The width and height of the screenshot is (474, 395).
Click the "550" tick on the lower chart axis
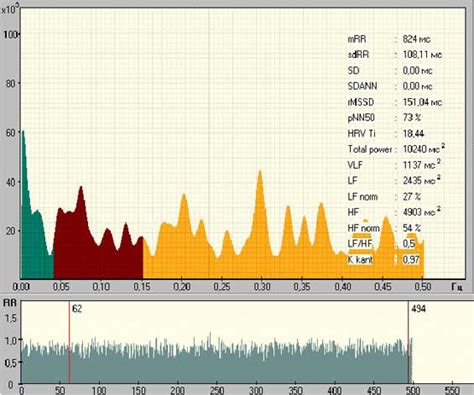coord(452,390)
